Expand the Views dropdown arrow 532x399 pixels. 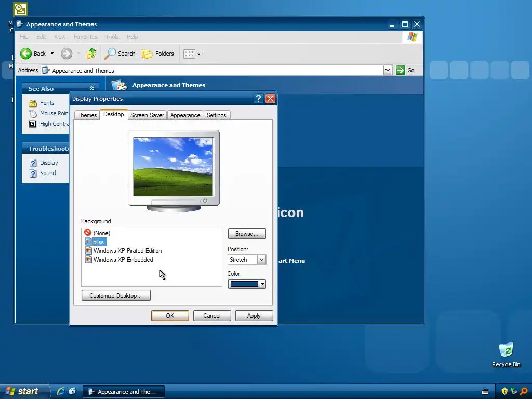[x=199, y=54]
